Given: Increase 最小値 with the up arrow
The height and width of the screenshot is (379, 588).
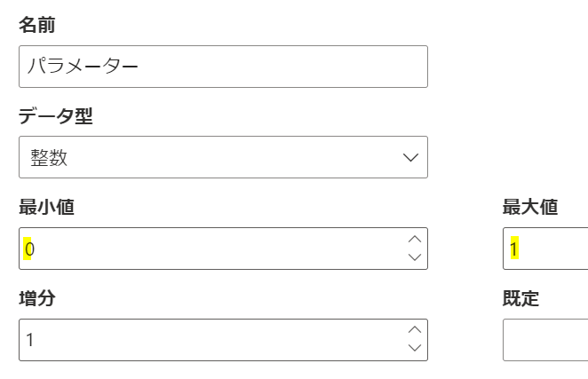Looking at the screenshot, I should coord(414,239).
